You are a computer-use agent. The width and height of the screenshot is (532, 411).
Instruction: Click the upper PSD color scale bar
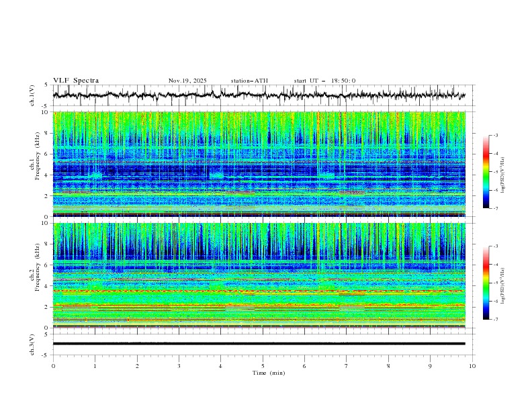pyautogui.click(x=486, y=172)
